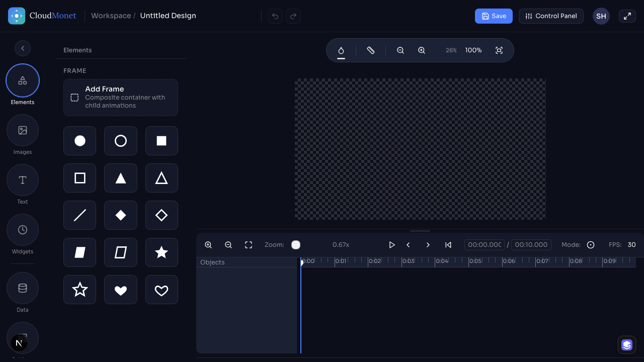Click the CloudMonet logo
644x362 pixels.
(x=42, y=16)
